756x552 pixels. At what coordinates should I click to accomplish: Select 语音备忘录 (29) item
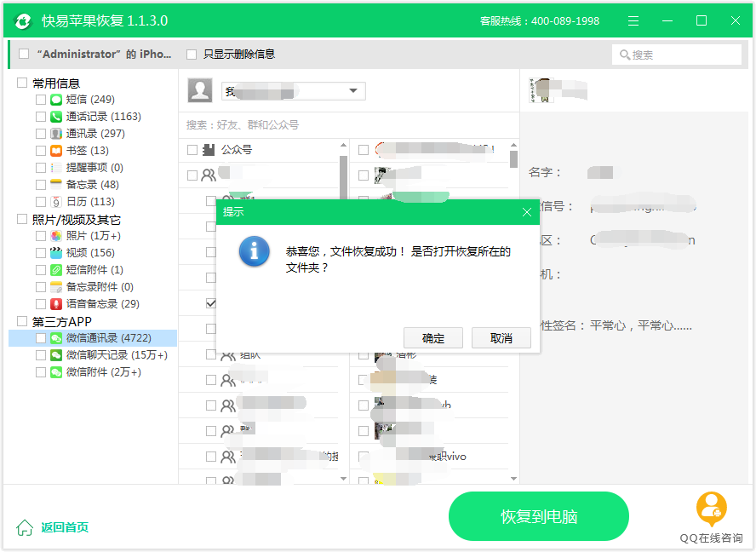click(x=103, y=304)
